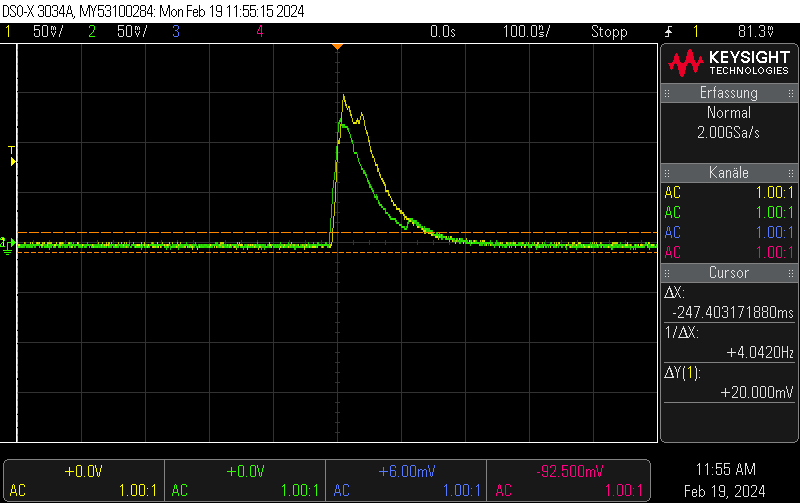Click channel 3 offset +6.00mV softkey
800x503 pixels.
pyautogui.click(x=406, y=481)
